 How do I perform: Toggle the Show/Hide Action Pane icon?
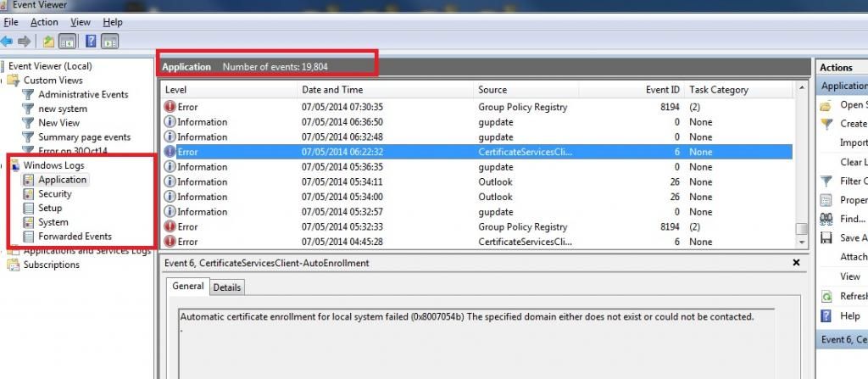pos(110,42)
